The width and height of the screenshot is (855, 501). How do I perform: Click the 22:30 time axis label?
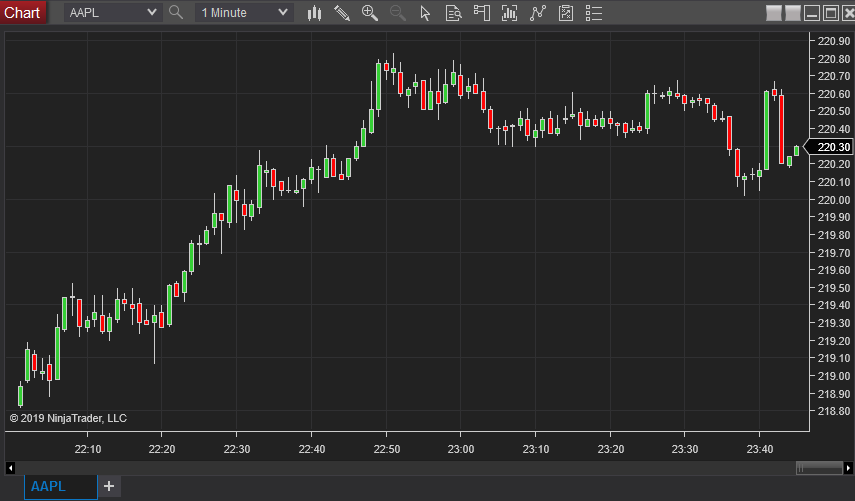pyautogui.click(x=237, y=449)
